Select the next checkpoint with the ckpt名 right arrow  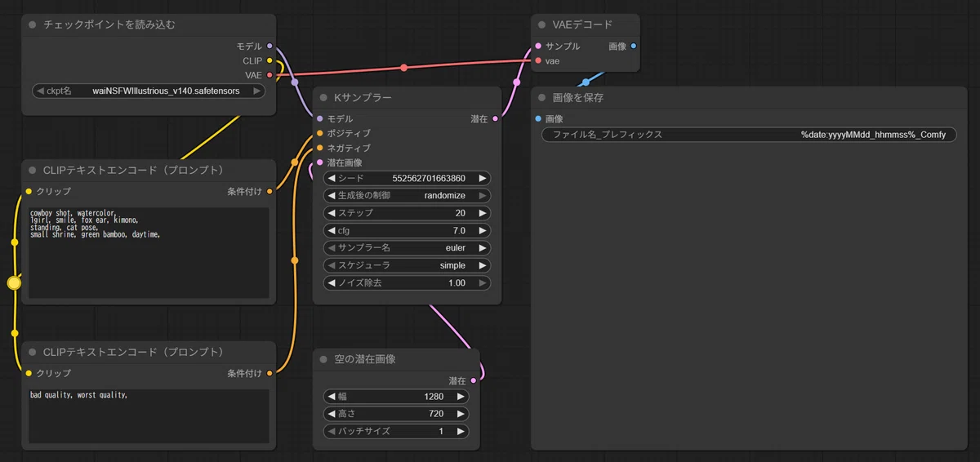point(257,91)
